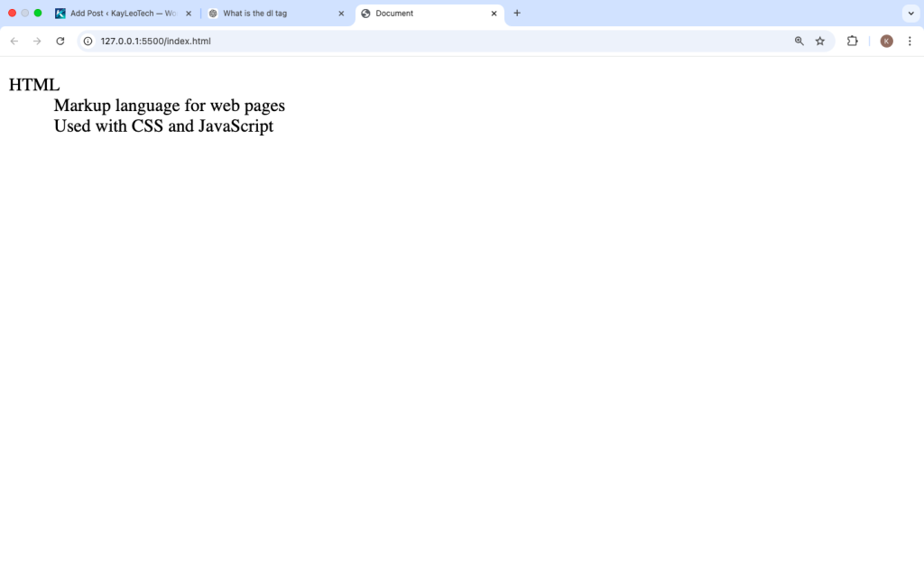Click the HTML term text
Viewport: 924px width, 578px height.
click(x=34, y=85)
